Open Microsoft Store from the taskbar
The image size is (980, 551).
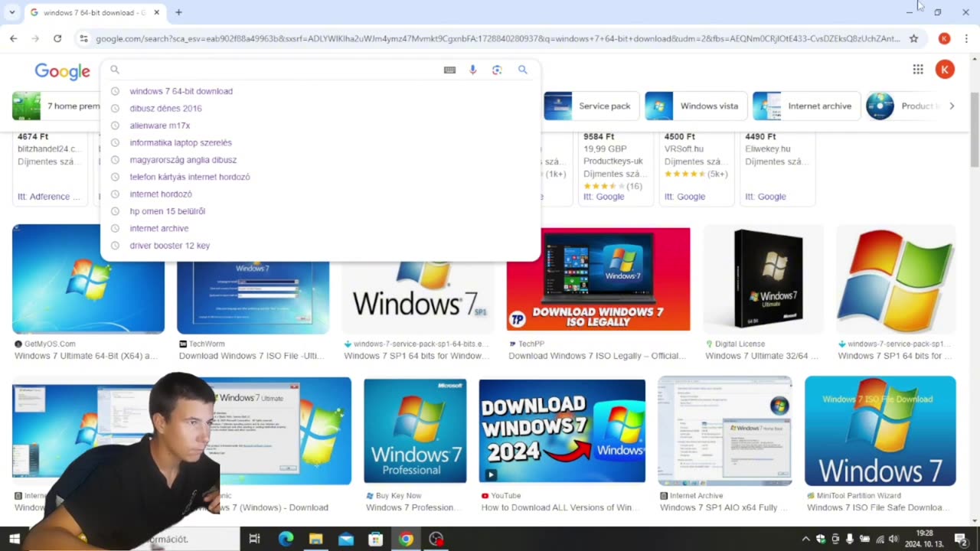pyautogui.click(x=376, y=539)
